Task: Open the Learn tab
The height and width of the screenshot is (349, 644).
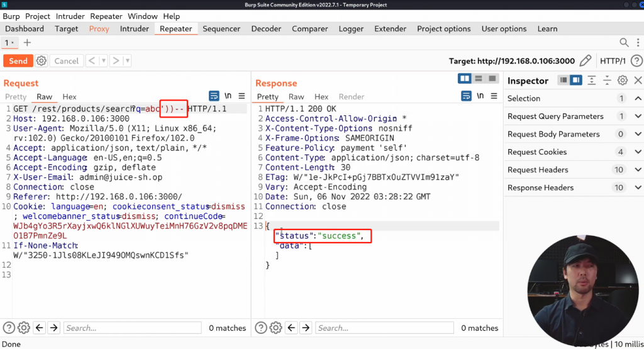Action: [x=548, y=29]
